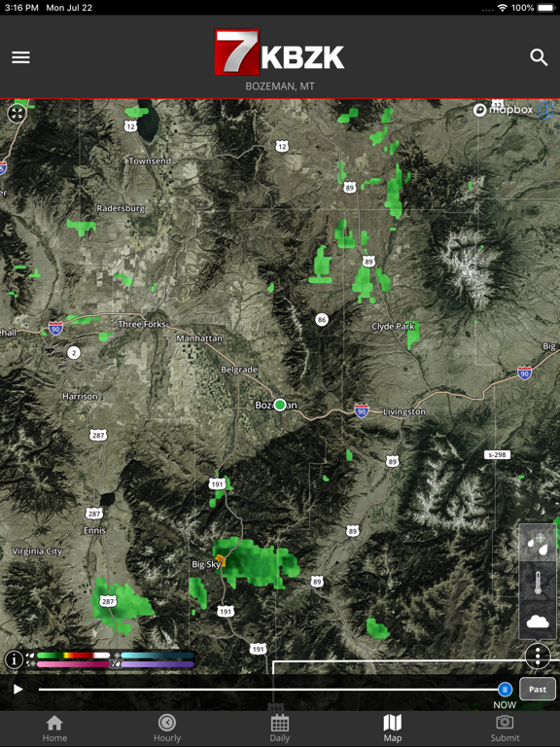Tap the Clyde Park map label
Screen dimensions: 560x747
pyautogui.click(x=393, y=327)
